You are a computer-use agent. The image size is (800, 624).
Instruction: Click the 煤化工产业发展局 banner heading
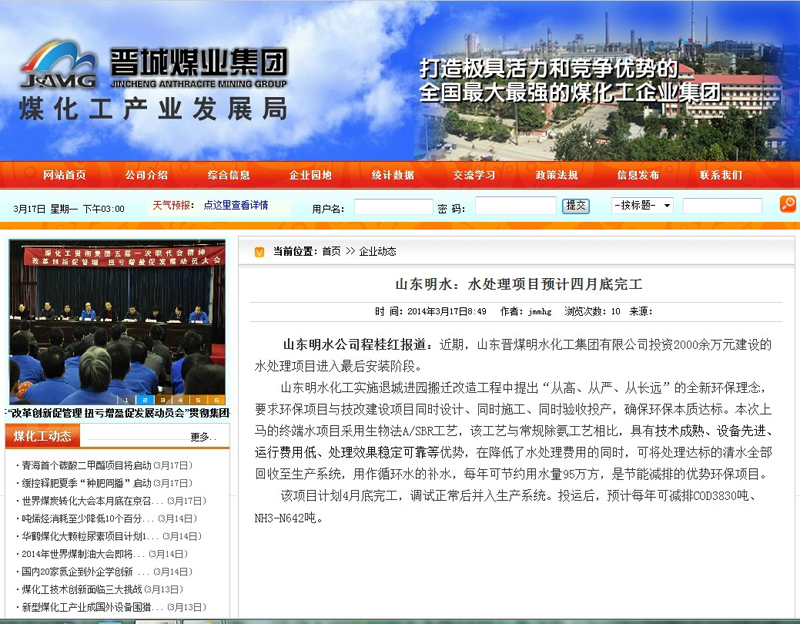[x=153, y=109]
